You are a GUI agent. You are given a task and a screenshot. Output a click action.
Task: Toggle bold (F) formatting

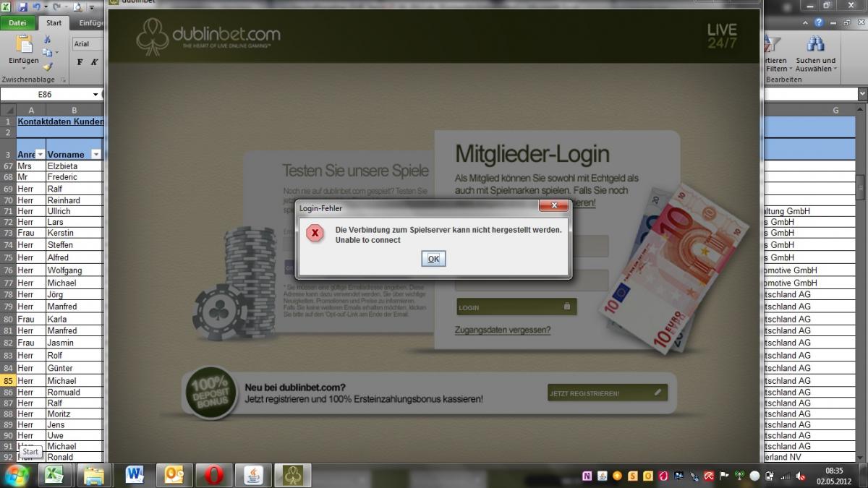point(80,62)
